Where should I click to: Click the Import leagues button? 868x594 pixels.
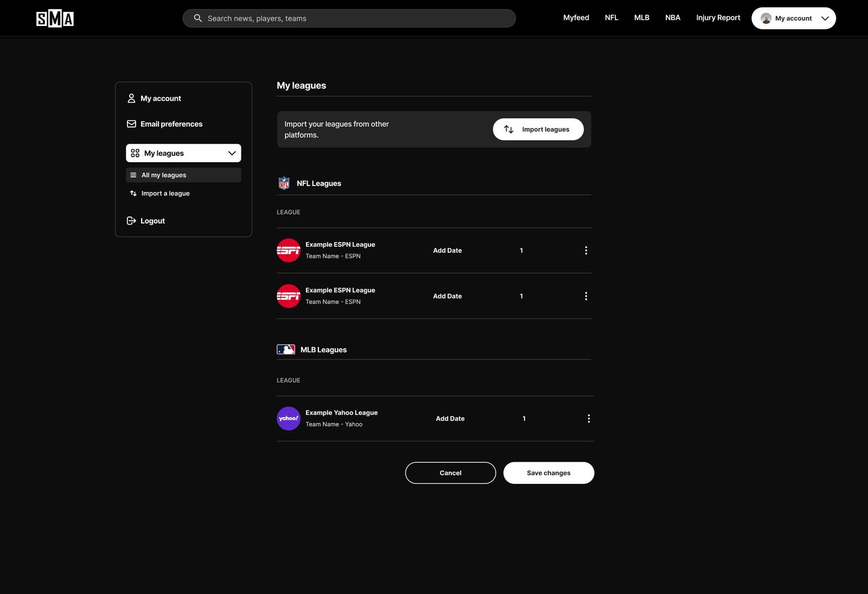(x=538, y=129)
